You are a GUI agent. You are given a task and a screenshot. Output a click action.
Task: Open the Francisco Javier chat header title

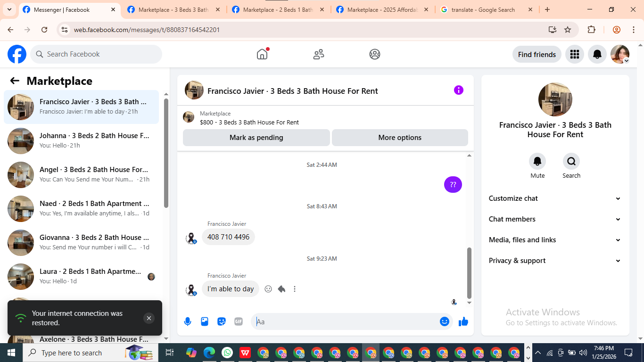coord(292,91)
